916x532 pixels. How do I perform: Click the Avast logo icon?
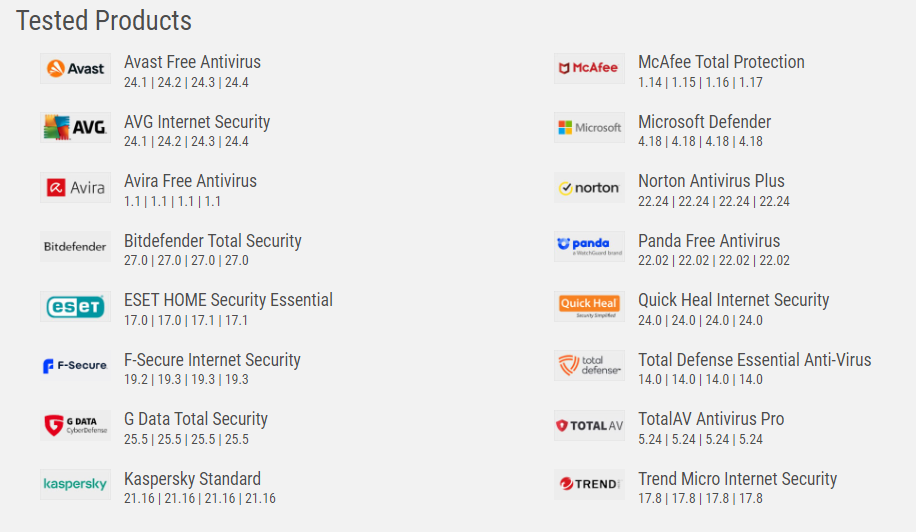[x=75, y=69]
